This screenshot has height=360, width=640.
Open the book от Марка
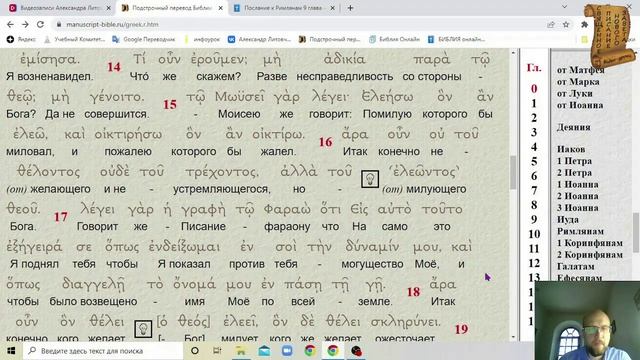tap(578, 82)
